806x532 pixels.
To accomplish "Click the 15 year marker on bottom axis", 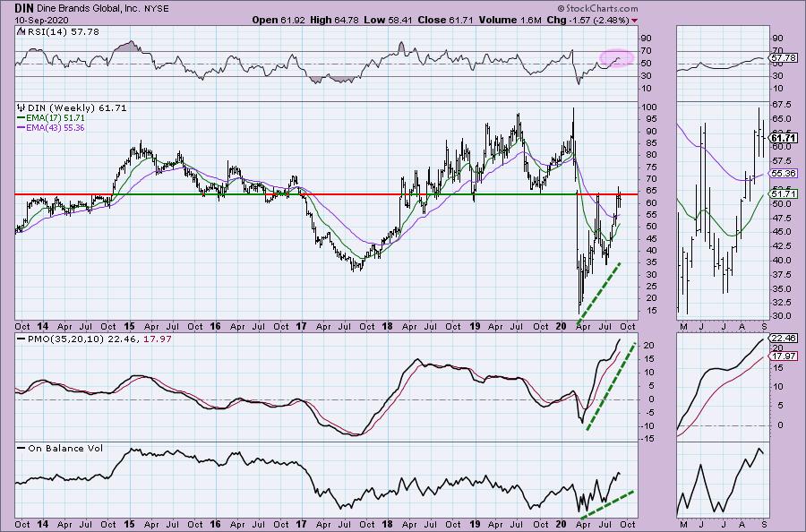I will click(129, 524).
